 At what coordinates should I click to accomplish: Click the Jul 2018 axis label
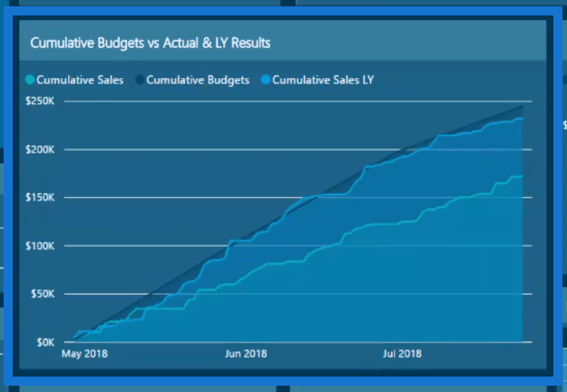tap(402, 354)
